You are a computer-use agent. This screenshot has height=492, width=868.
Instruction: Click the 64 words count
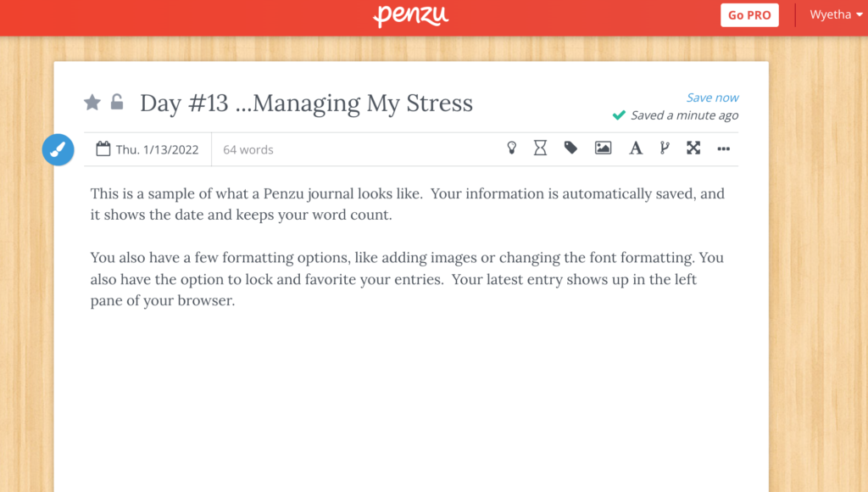(x=248, y=149)
